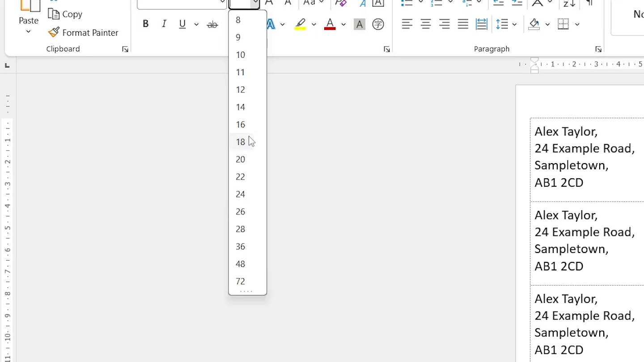644x362 pixels.
Task: Center the paragraph text
Action: point(426,24)
